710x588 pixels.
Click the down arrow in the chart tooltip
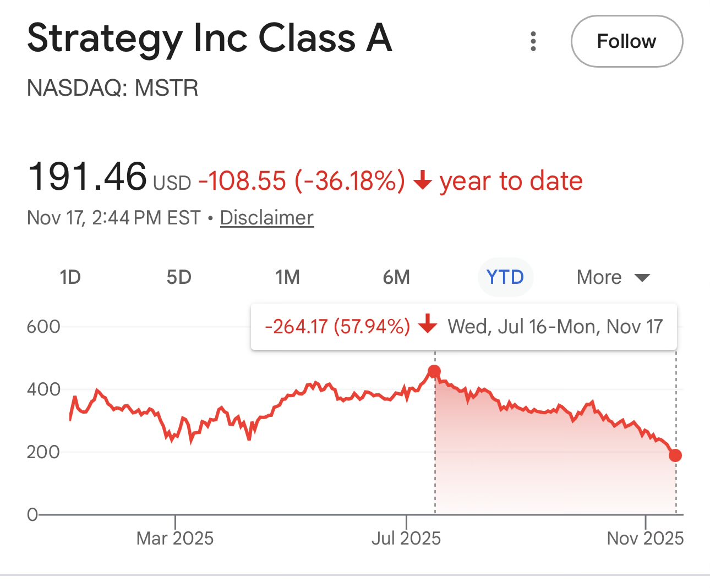428,326
